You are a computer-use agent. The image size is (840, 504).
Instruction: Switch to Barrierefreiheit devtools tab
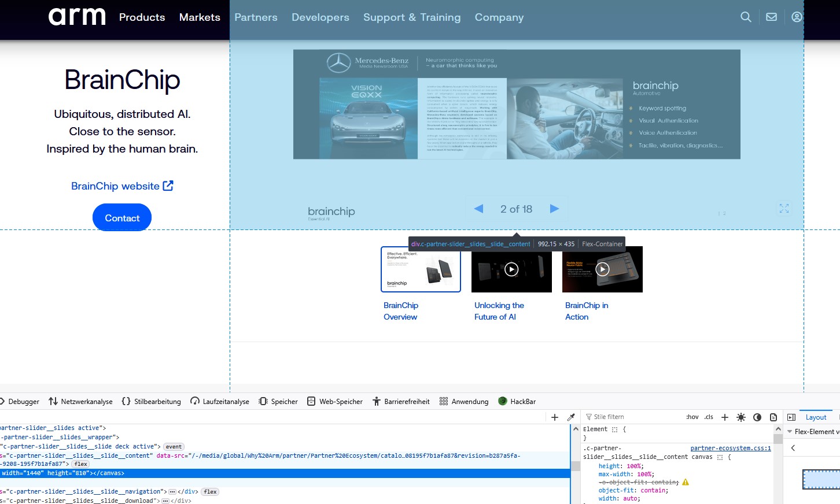click(401, 402)
